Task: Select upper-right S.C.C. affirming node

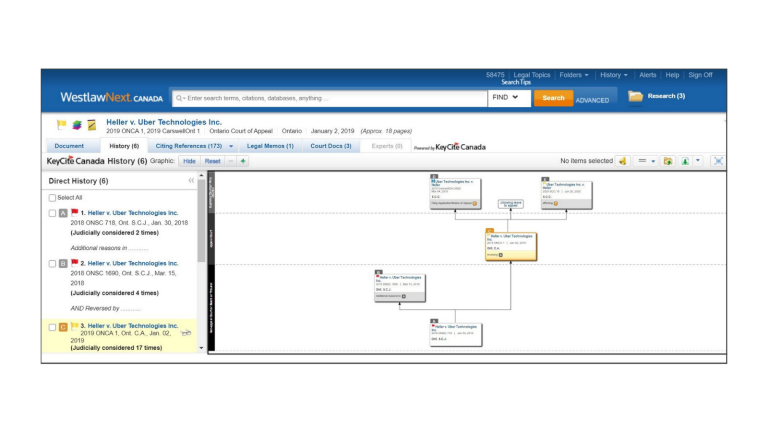Action: click(x=566, y=194)
